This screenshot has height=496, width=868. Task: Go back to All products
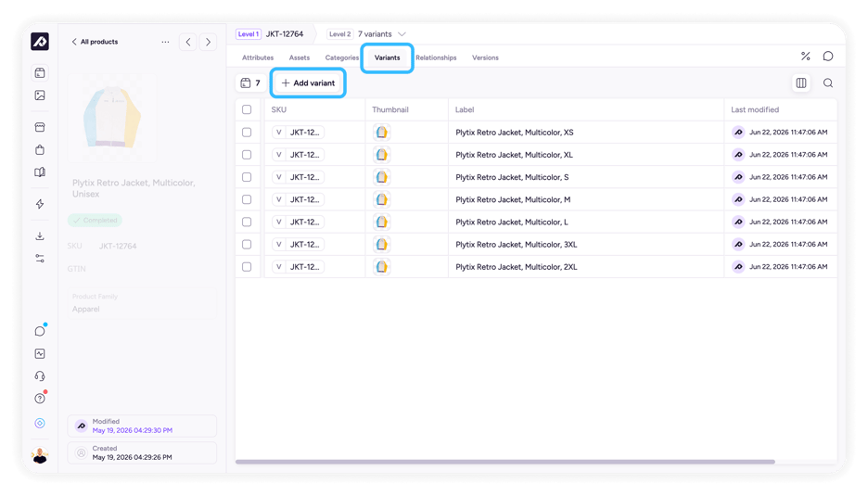tap(95, 42)
